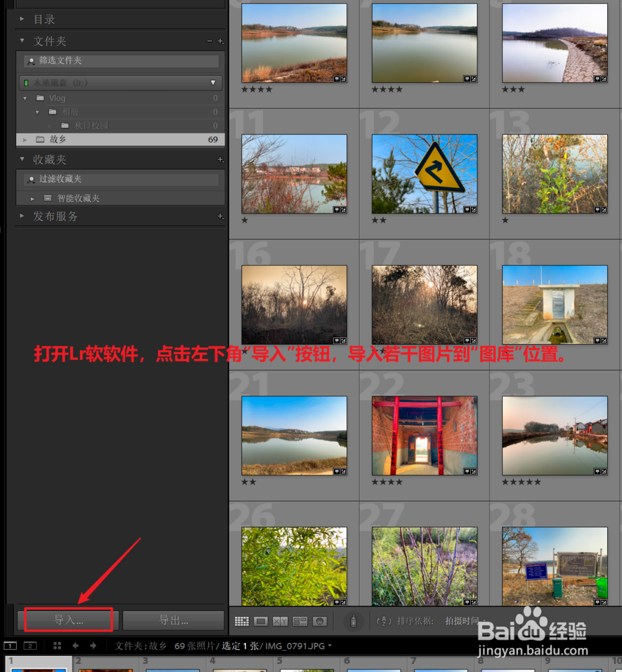The height and width of the screenshot is (672, 622).
Task: Click the minus icon in 文件夹 header
Action: click(210, 41)
